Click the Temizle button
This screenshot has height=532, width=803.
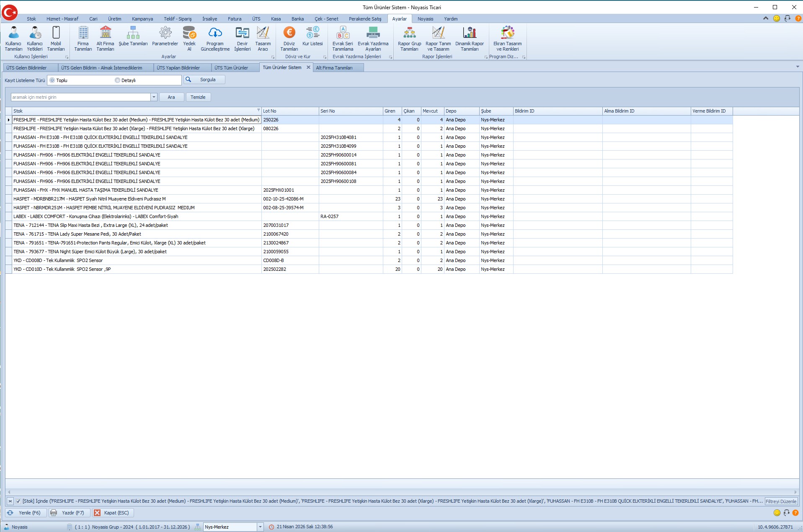[x=198, y=97]
